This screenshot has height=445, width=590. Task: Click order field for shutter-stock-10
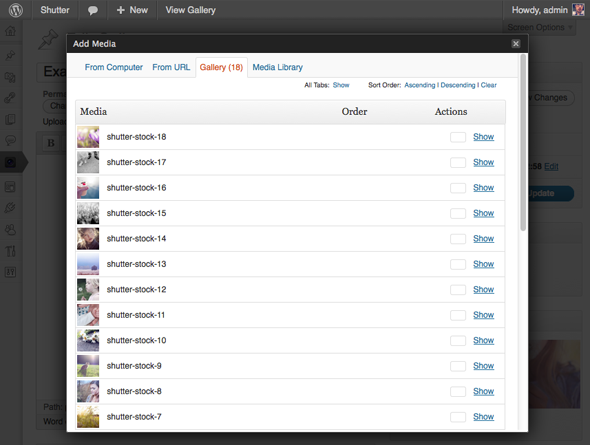point(458,341)
